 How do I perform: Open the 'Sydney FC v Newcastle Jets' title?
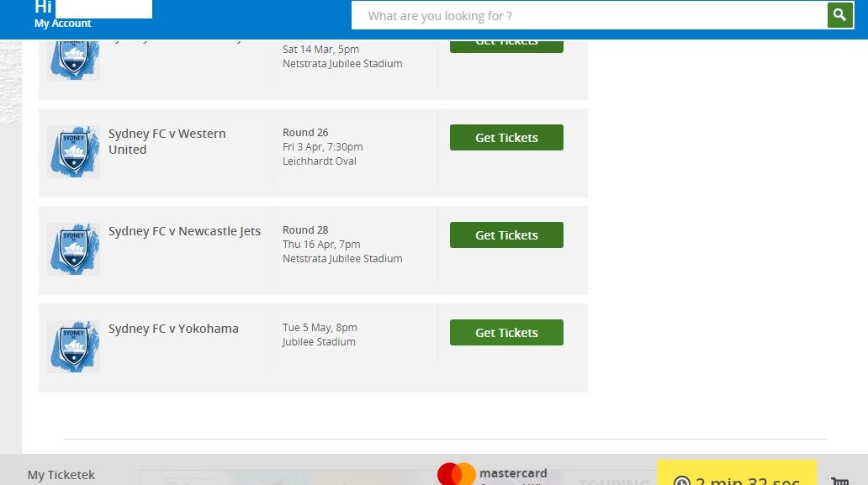(184, 231)
